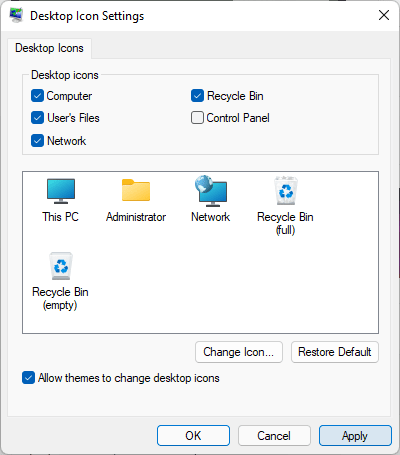The width and height of the screenshot is (400, 455).
Task: Select the Recycle Bin (full) icon
Action: pyautogui.click(x=286, y=190)
